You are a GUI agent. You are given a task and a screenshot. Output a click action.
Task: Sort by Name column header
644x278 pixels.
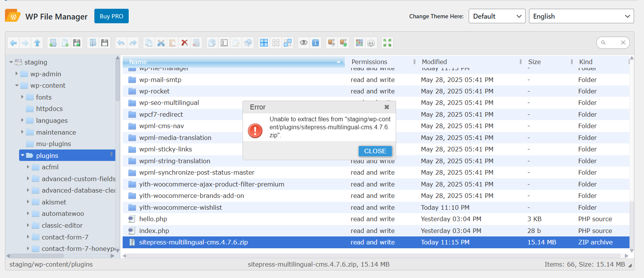(234, 62)
